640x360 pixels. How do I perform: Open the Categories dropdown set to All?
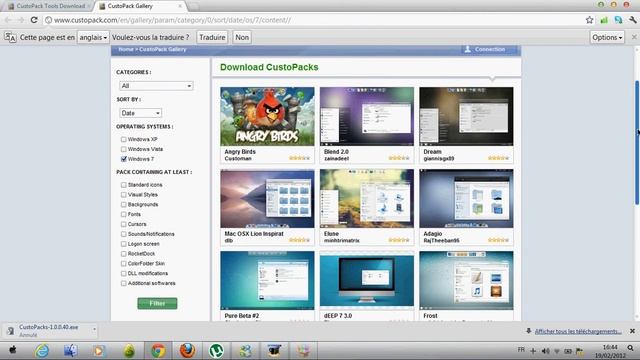pyautogui.click(x=156, y=86)
